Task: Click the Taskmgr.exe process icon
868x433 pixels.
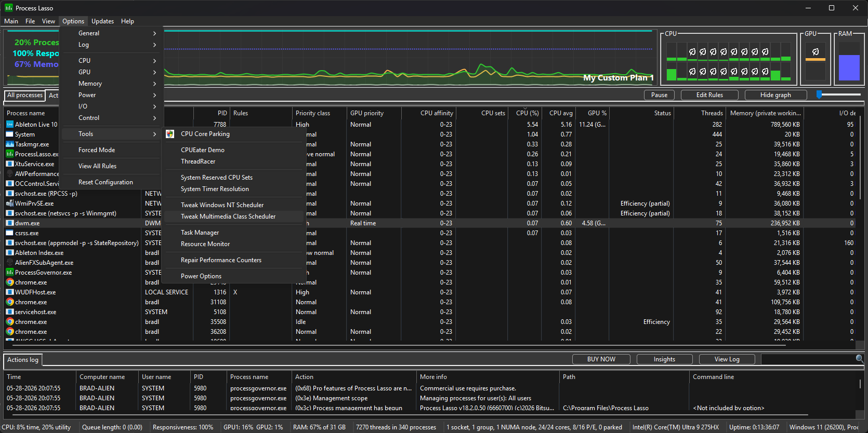Action: pos(9,144)
